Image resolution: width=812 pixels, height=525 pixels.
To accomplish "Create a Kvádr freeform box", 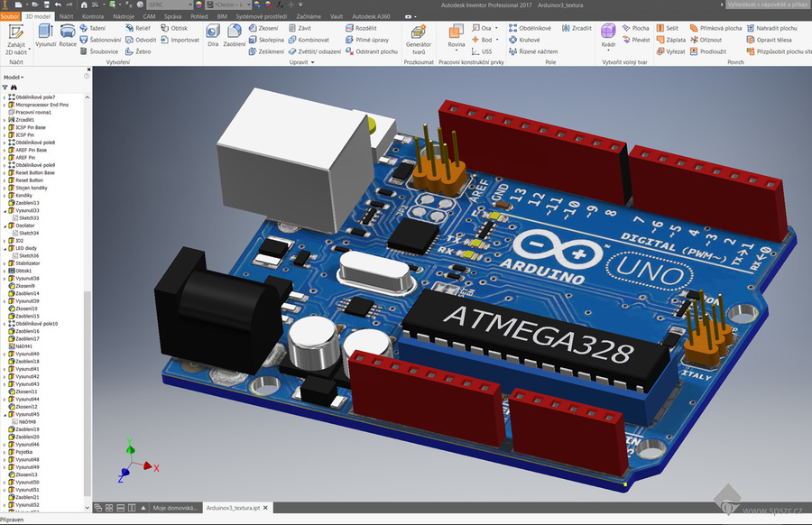I will [608, 36].
